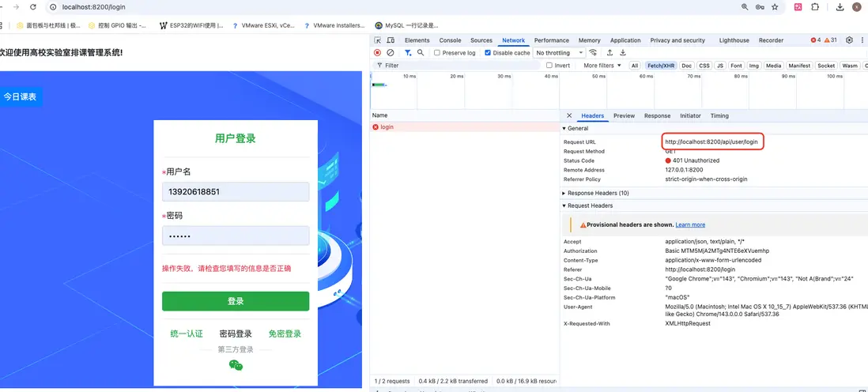Open the Initiator tab of request

(690, 115)
